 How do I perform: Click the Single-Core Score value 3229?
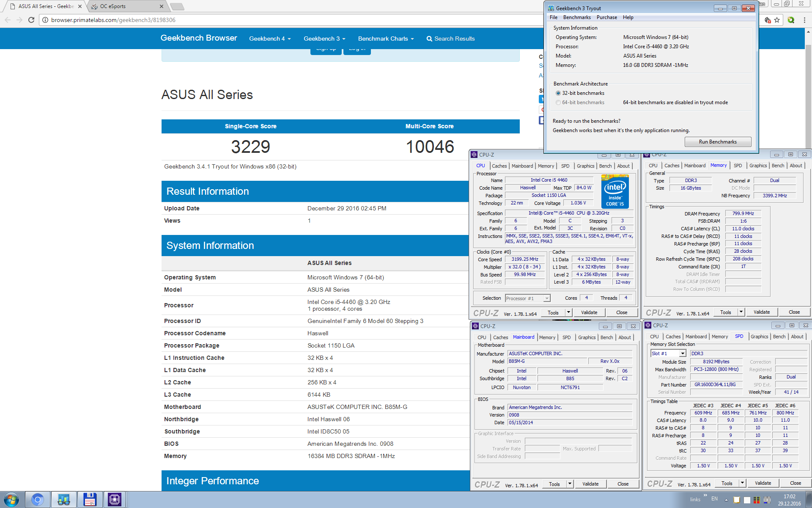(250, 147)
